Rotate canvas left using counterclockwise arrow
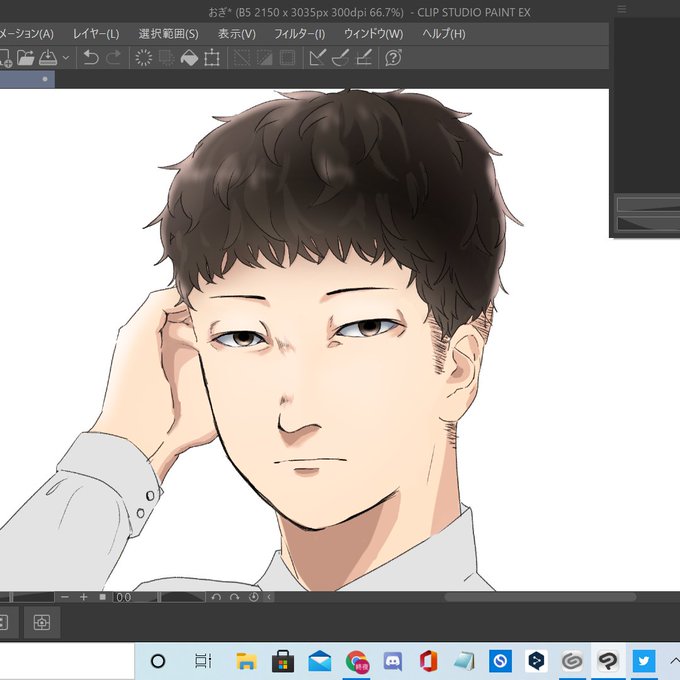Image resolution: width=680 pixels, height=680 pixels. click(x=216, y=597)
